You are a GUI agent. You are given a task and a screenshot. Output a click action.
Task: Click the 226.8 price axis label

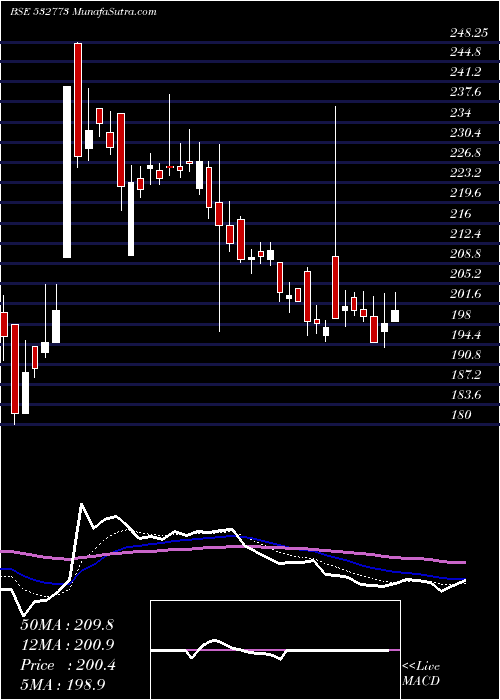click(464, 153)
